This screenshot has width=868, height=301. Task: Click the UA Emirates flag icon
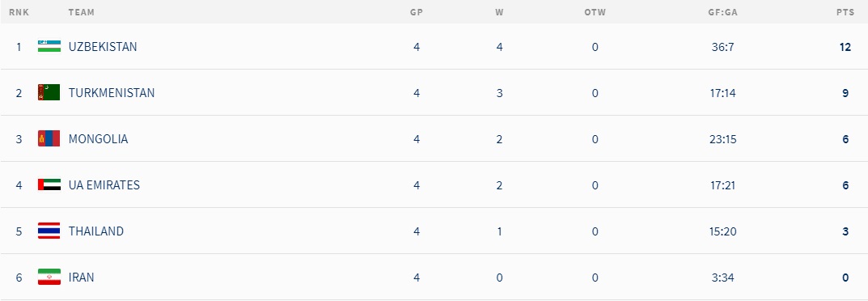click(49, 184)
